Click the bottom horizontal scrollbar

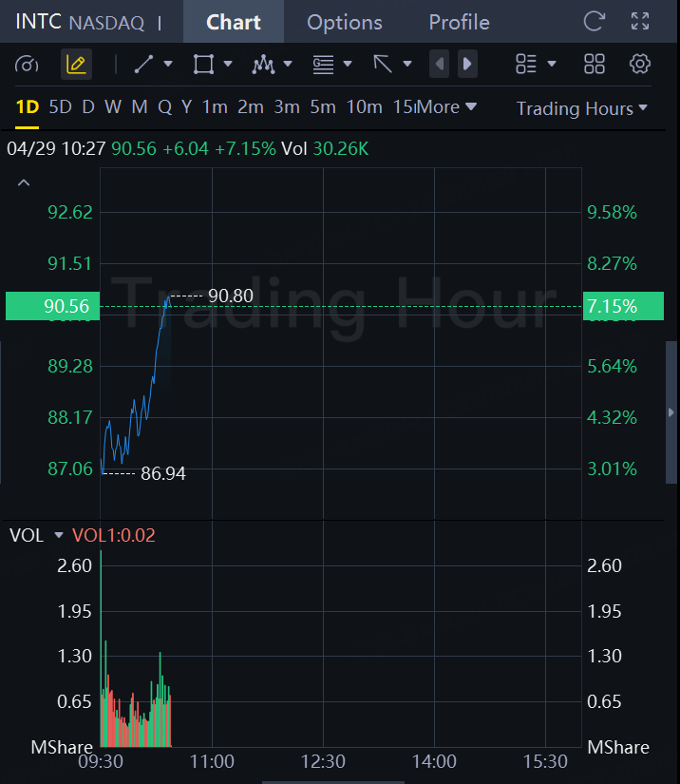pos(332,782)
